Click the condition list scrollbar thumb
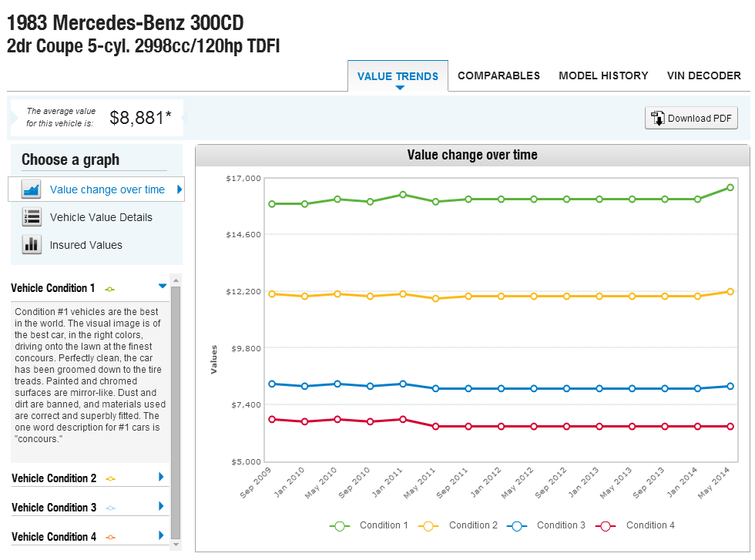The width and height of the screenshot is (755, 560). coord(176,413)
